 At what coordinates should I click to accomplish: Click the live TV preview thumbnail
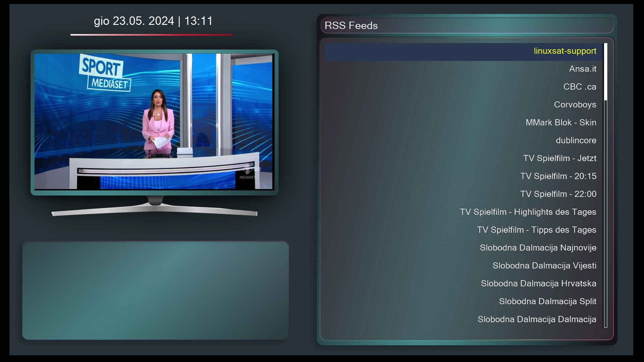(x=154, y=122)
